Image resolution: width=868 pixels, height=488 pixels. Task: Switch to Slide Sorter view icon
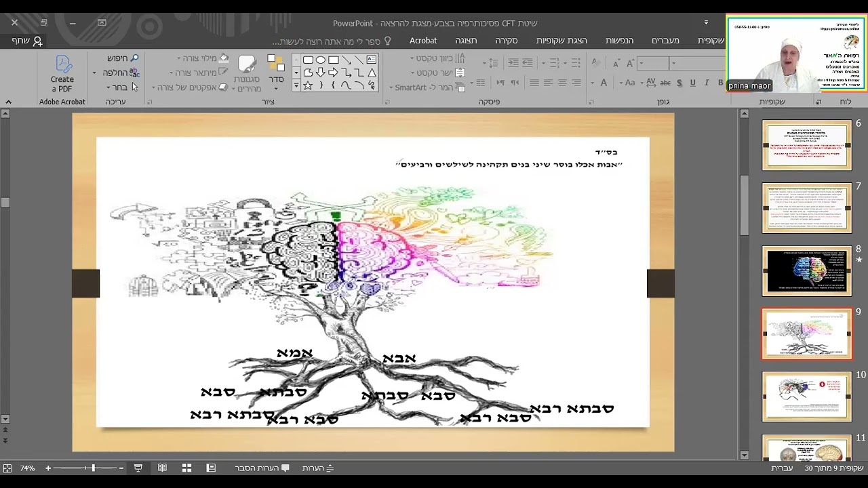tap(186, 468)
